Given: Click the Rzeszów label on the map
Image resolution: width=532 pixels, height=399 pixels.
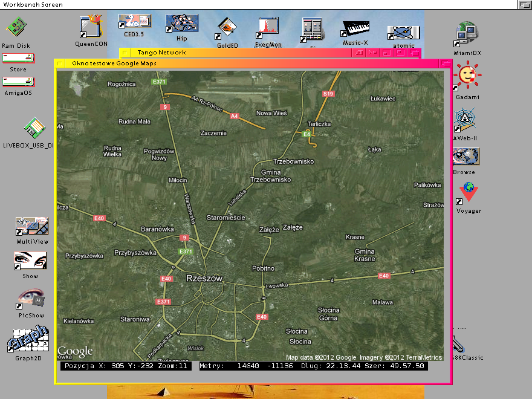Looking at the screenshot, I should coord(204,279).
